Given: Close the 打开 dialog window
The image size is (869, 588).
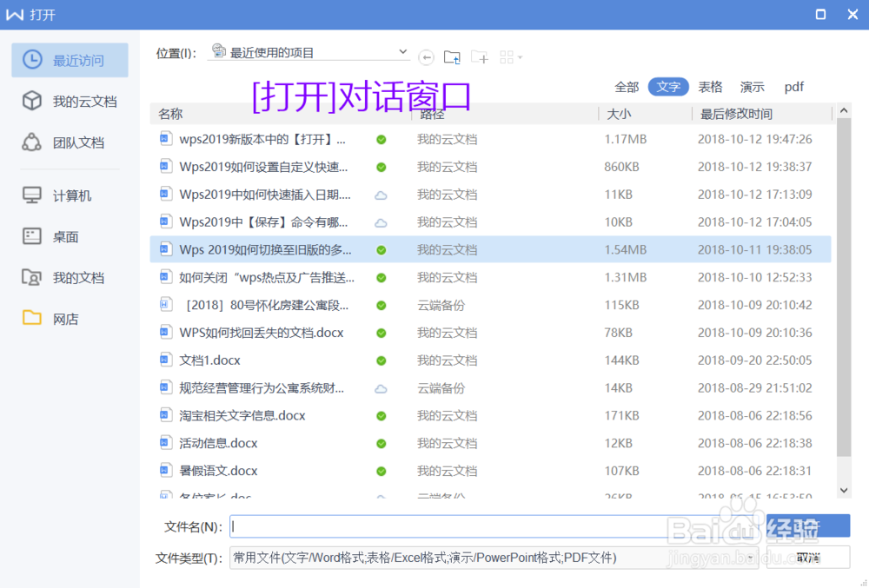Looking at the screenshot, I should (x=853, y=15).
